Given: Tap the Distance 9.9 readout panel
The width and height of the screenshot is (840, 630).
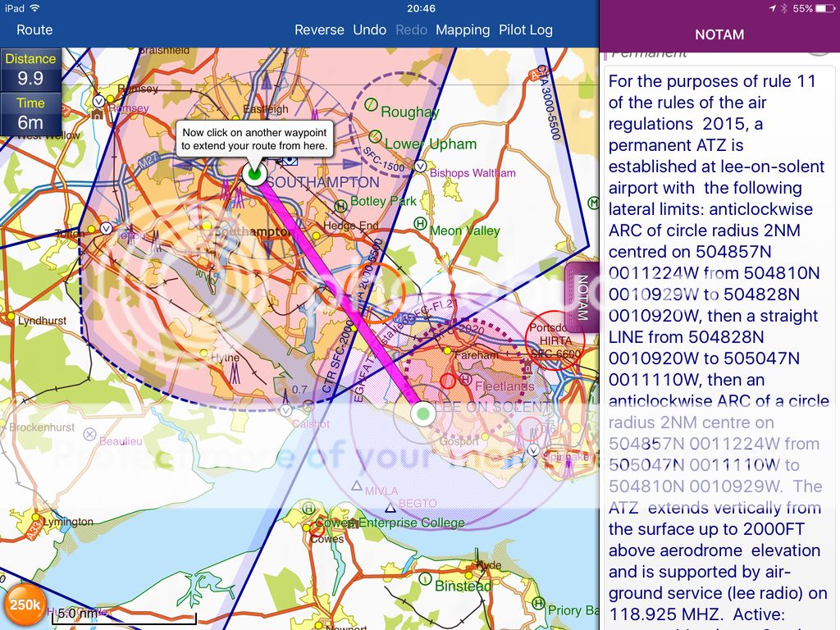Looking at the screenshot, I should tap(31, 70).
